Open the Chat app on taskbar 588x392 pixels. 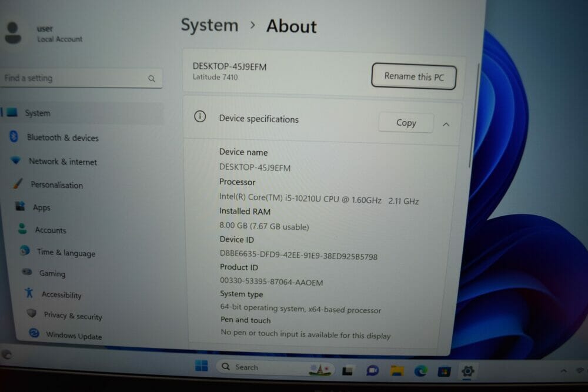point(372,371)
